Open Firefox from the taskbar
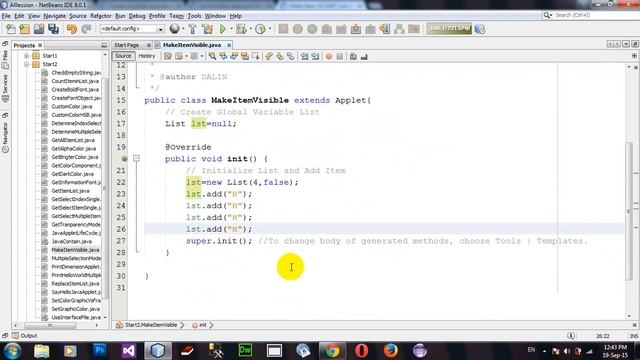 [391, 350]
